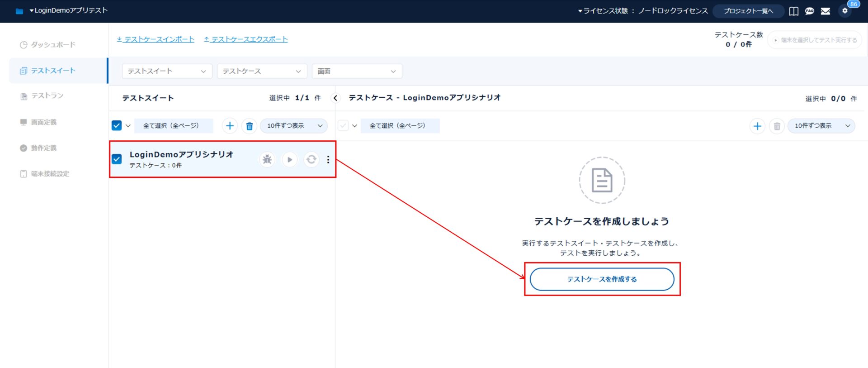The height and width of the screenshot is (368, 868).
Task: Toggle the select-all checkbox in test suite panel
Action: click(117, 125)
